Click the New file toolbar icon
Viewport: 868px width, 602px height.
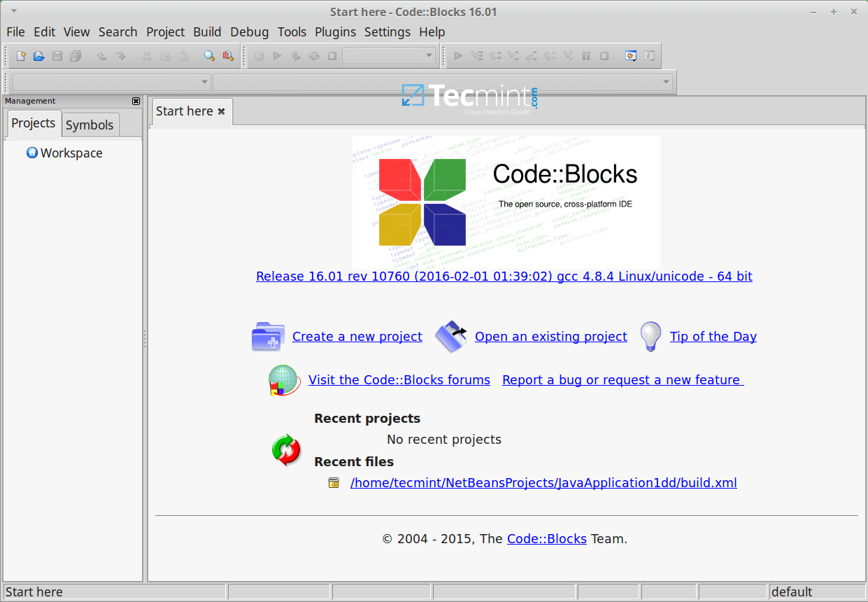point(21,56)
